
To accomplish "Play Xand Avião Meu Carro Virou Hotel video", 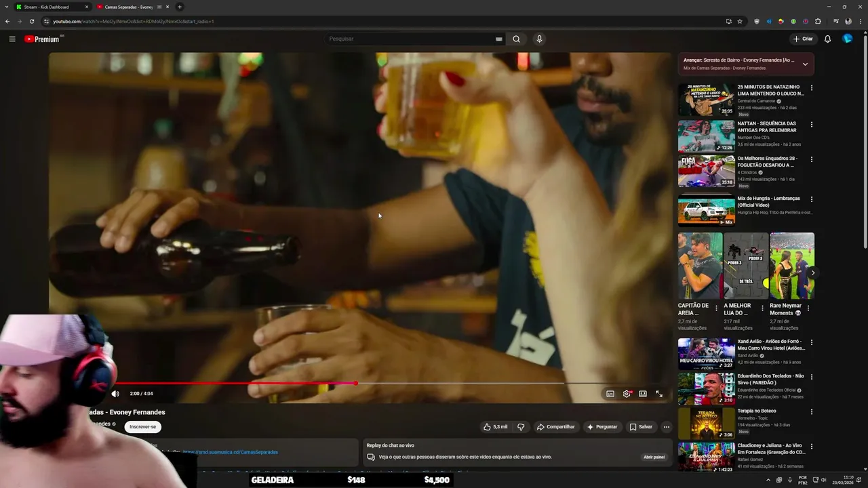I will coord(706,354).
